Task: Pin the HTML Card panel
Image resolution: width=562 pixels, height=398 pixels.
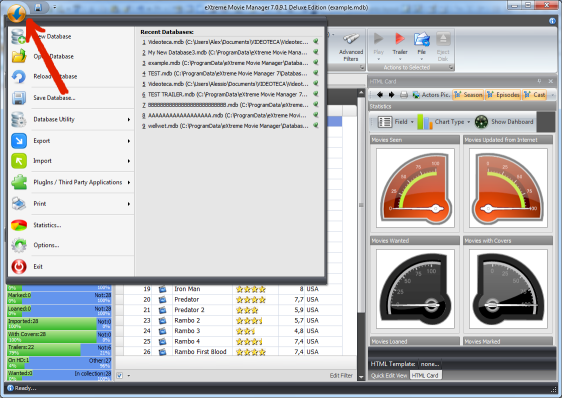Action: [539, 81]
